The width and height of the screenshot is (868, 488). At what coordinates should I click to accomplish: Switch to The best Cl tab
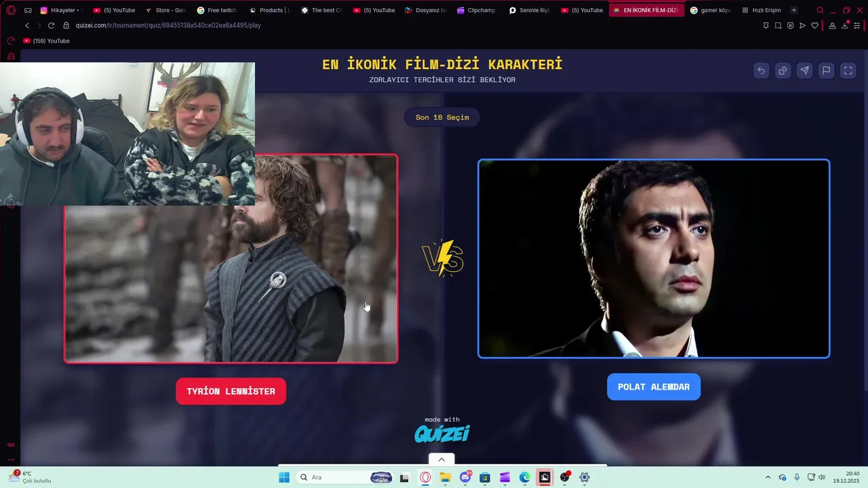tap(321, 10)
